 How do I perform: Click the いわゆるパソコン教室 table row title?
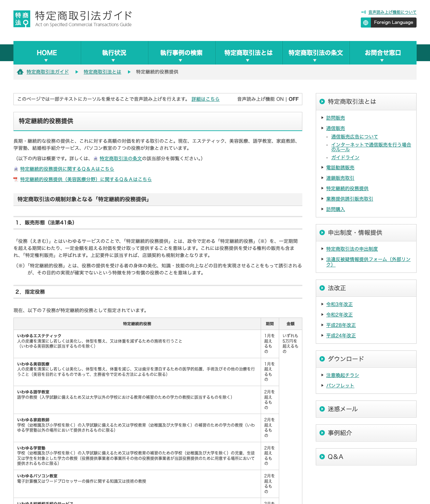[x=37, y=476]
